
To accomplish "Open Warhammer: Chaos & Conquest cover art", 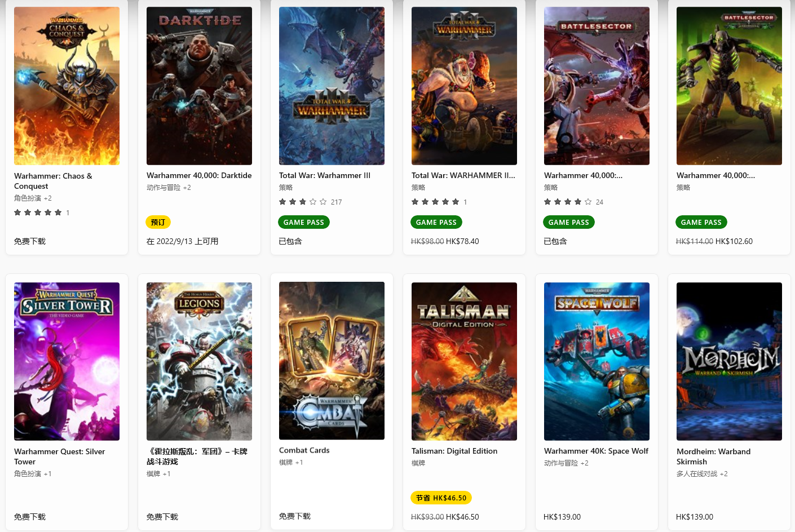I will click(x=67, y=86).
